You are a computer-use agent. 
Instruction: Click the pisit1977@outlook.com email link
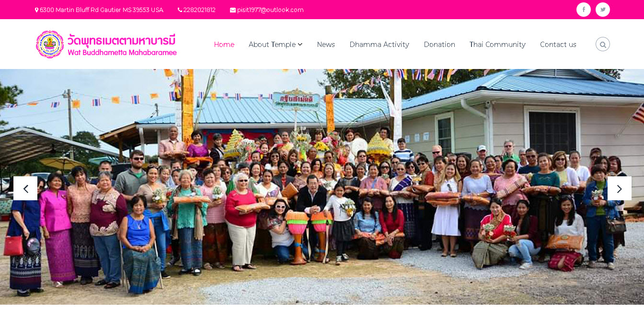coord(270,10)
